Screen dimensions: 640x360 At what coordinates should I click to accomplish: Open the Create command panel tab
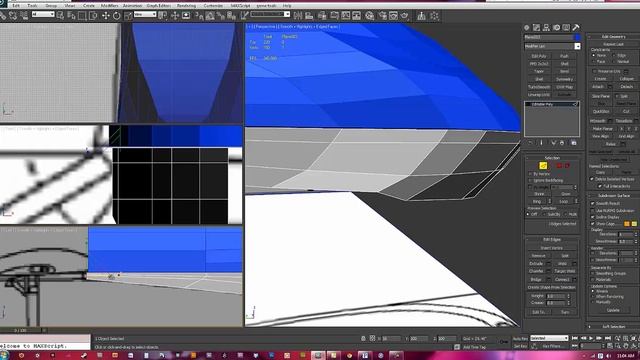[527, 28]
